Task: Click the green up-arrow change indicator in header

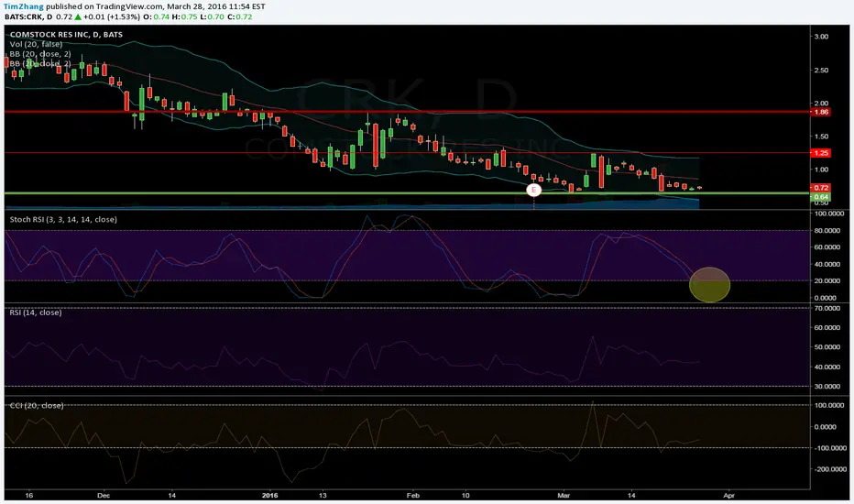Action: pyautogui.click(x=78, y=16)
